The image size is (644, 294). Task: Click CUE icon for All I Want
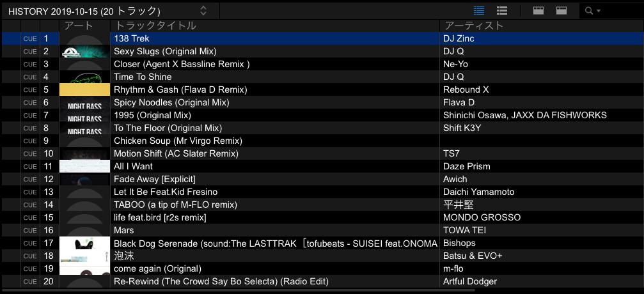click(30, 166)
